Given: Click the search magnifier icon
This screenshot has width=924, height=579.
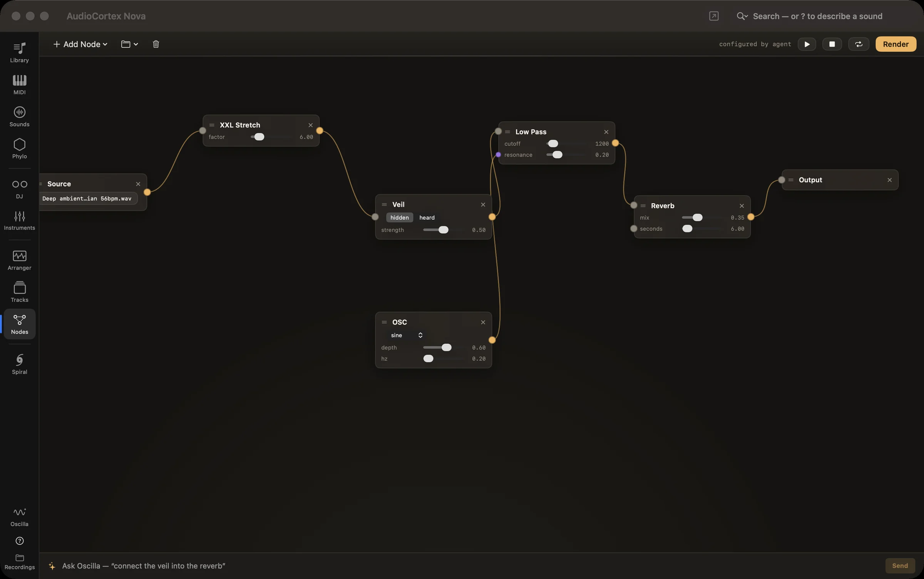Looking at the screenshot, I should [x=742, y=16].
